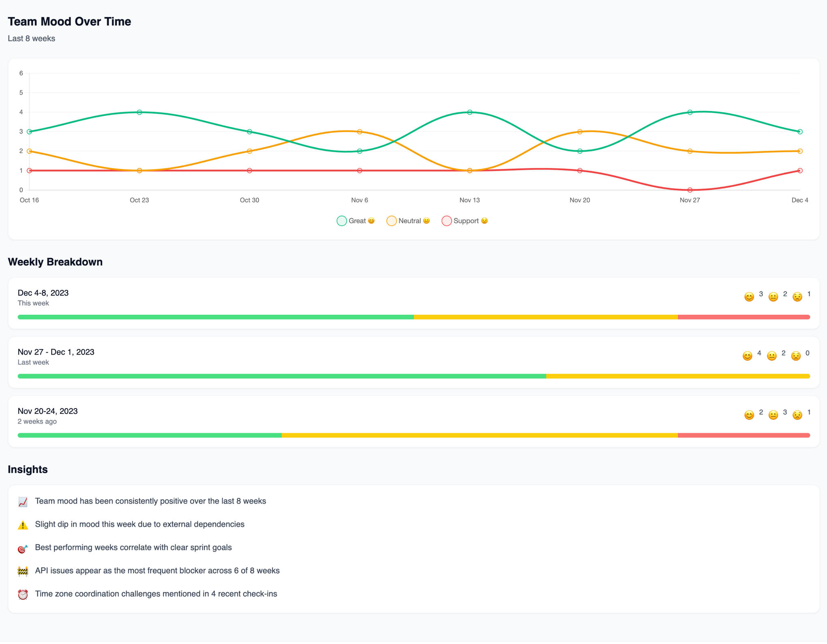Viewport: 827px width, 644px height.
Task: Click the neutral face emoji on the Dec 4-8 row
Action: pos(773,297)
